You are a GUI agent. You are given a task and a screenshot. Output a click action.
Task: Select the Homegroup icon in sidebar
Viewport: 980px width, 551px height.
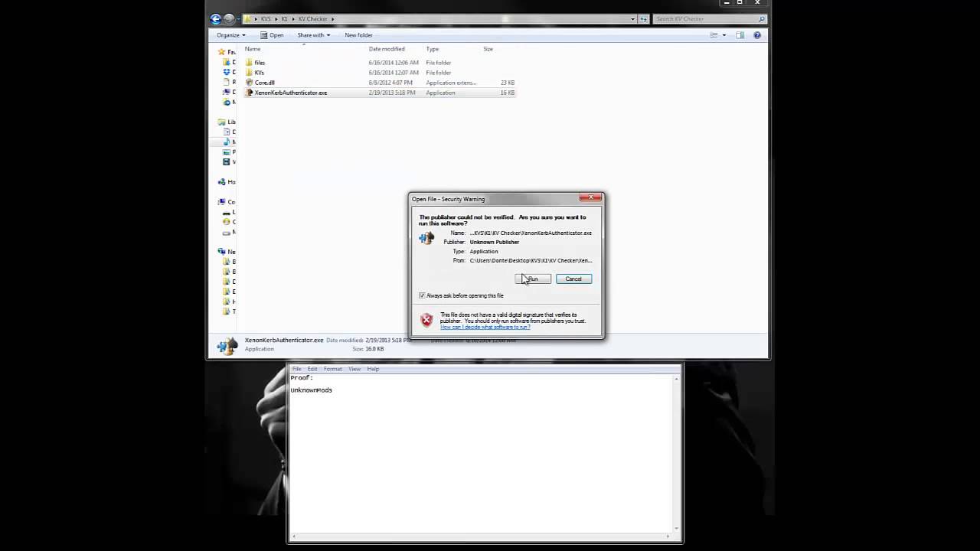[x=221, y=182]
